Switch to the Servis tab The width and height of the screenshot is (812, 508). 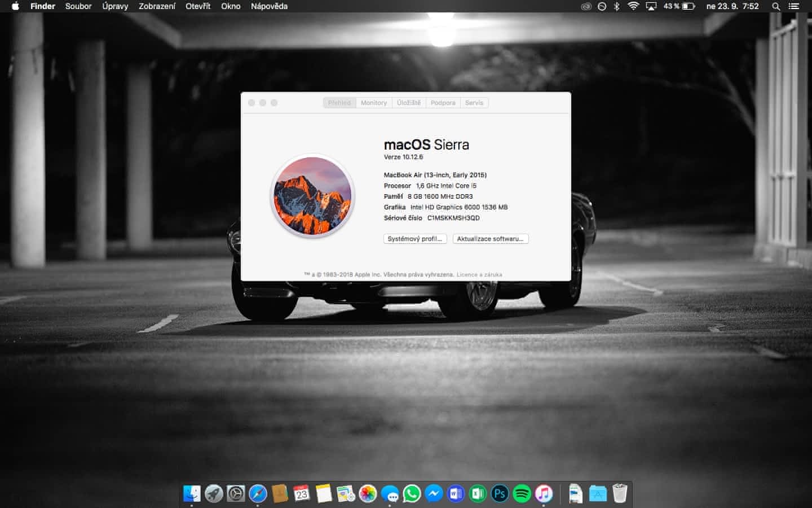tap(474, 103)
